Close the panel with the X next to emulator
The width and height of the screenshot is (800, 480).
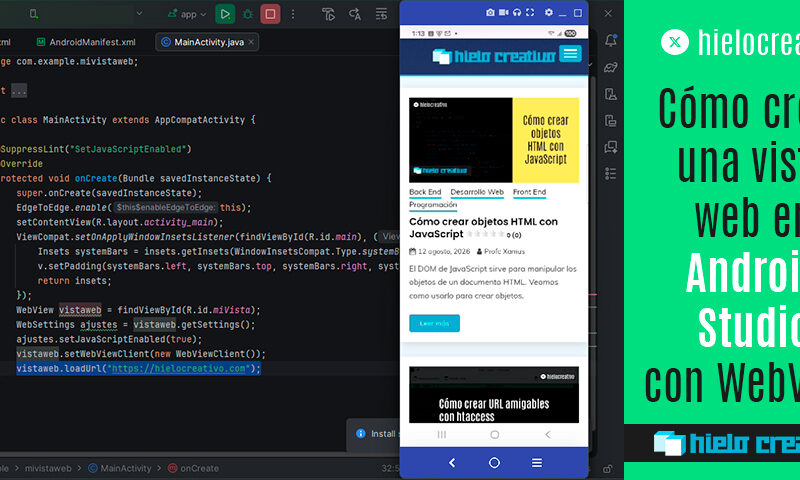(608, 13)
